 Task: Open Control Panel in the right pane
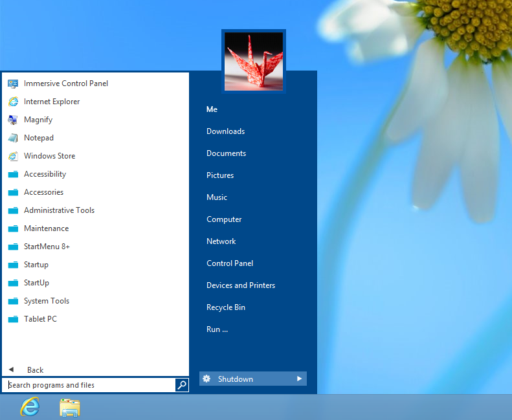(x=230, y=263)
